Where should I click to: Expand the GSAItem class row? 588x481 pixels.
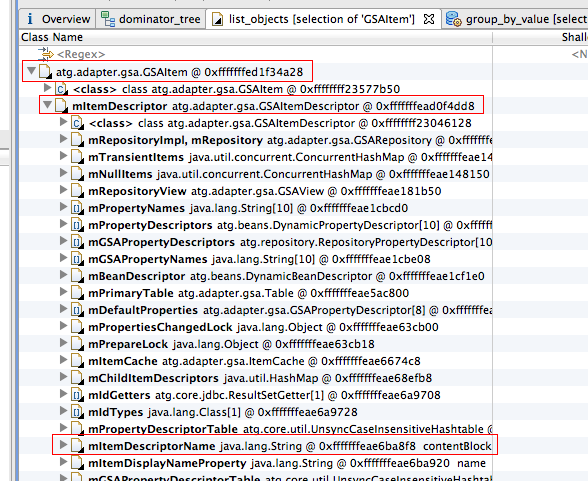click(x=47, y=88)
